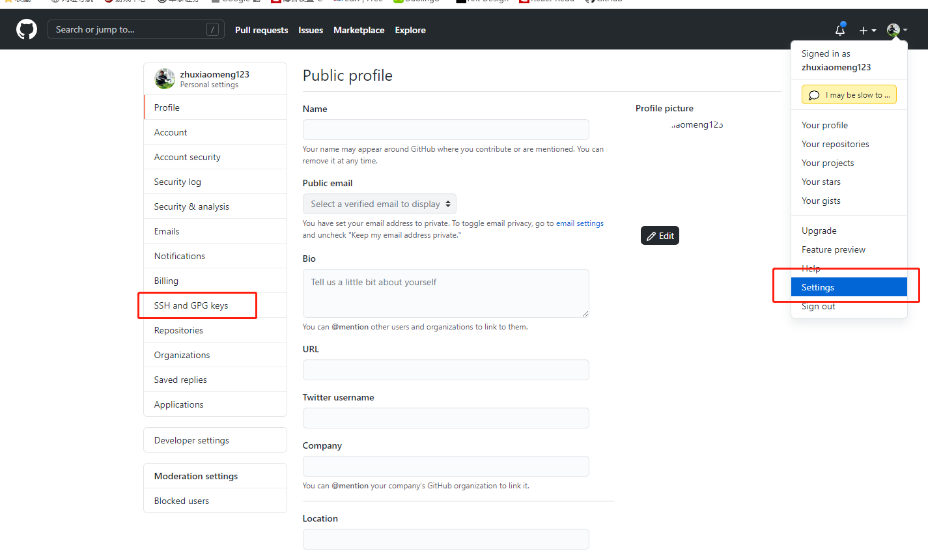Image resolution: width=928 pixels, height=560 pixels.
Task: Open Billing settings
Action: (216, 281)
